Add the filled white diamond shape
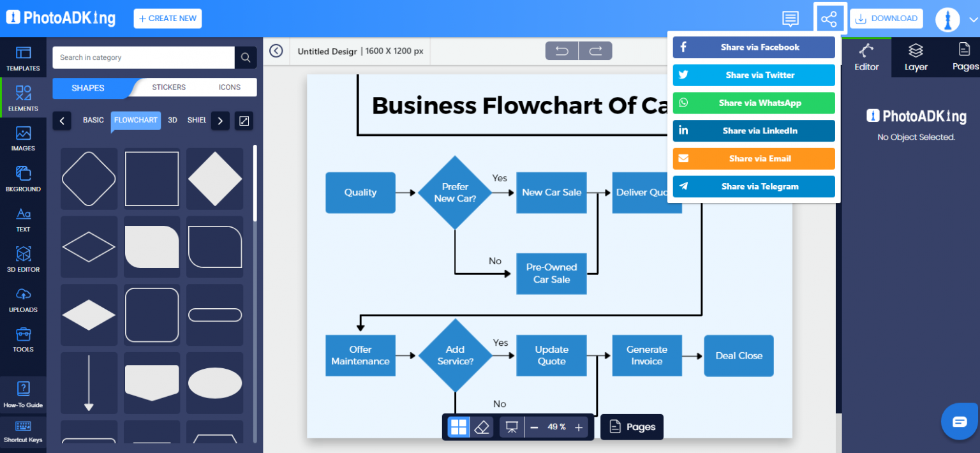 point(215,179)
